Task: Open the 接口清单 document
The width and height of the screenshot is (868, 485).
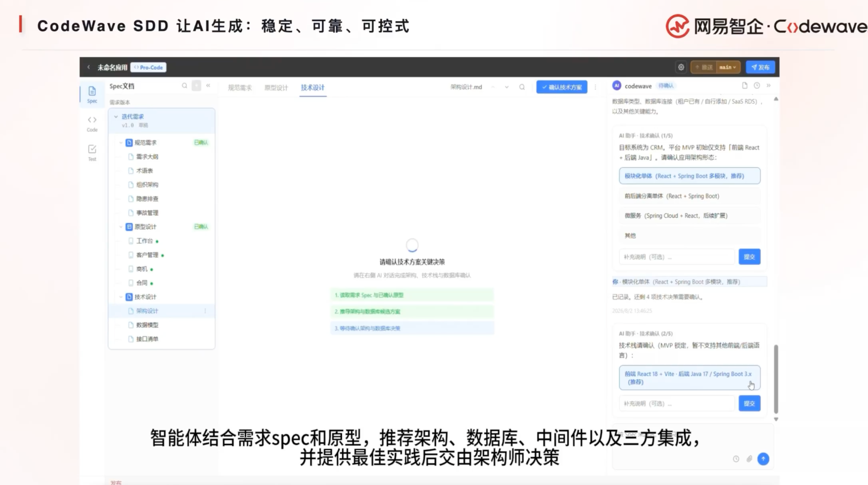Action: tap(147, 339)
